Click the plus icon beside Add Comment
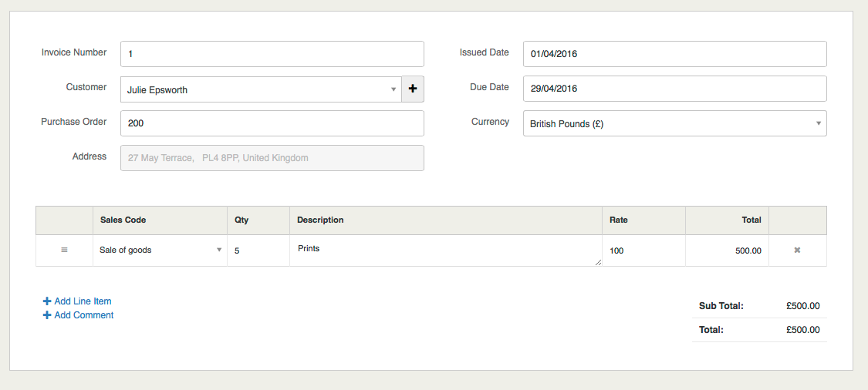The height and width of the screenshot is (390, 868). click(x=47, y=315)
